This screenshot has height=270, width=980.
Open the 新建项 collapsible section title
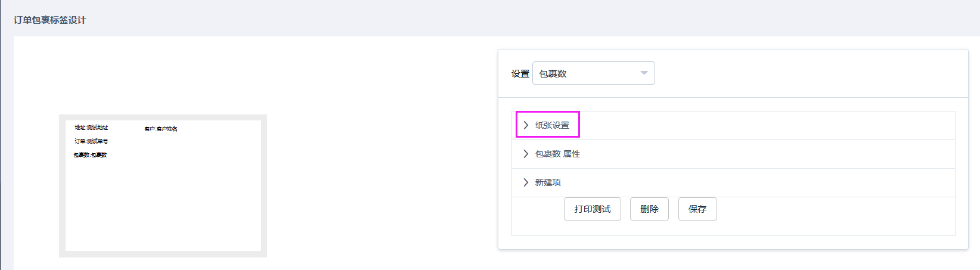point(548,182)
